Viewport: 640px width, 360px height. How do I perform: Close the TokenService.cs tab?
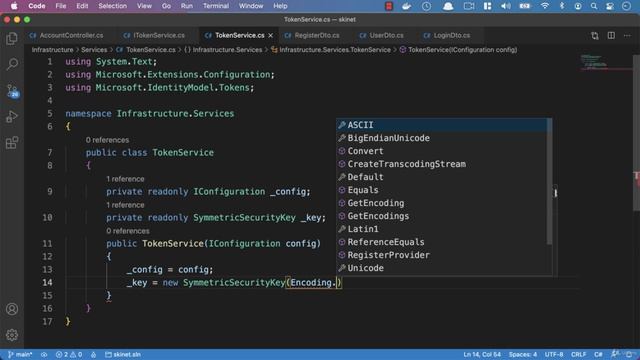point(271,36)
